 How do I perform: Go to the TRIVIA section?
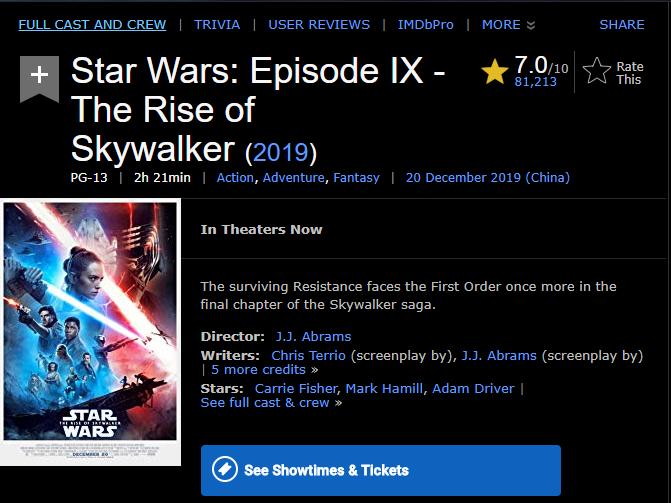(x=217, y=25)
